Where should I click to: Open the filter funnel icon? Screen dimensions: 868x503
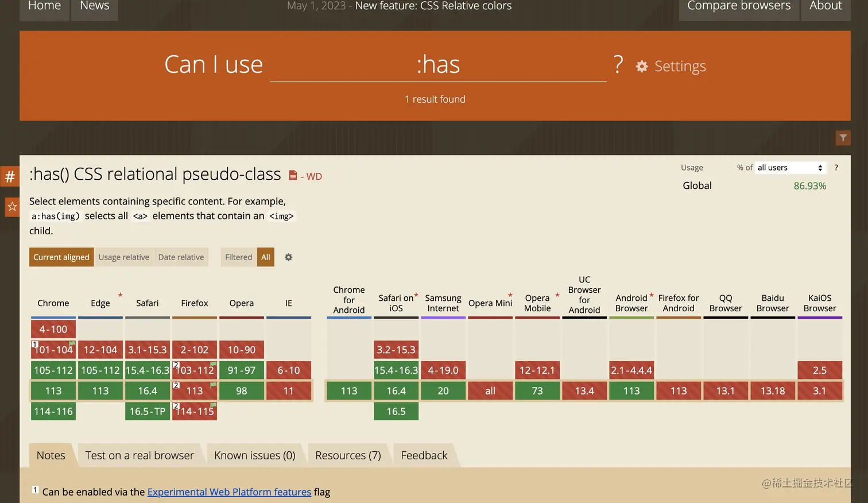click(843, 138)
